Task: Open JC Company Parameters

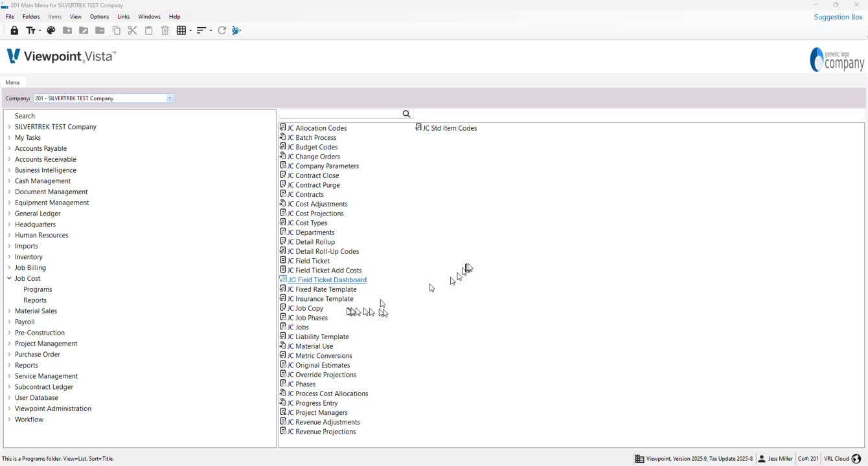Action: click(x=323, y=166)
